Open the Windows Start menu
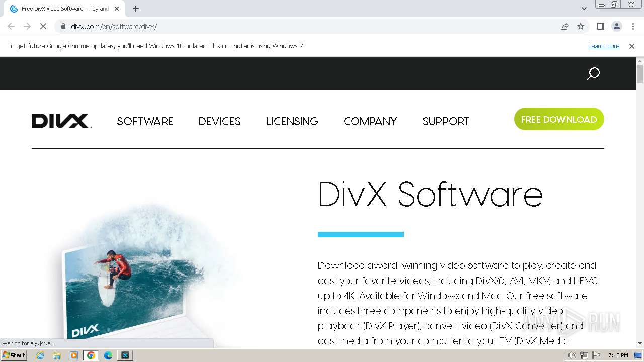 pos(14,355)
